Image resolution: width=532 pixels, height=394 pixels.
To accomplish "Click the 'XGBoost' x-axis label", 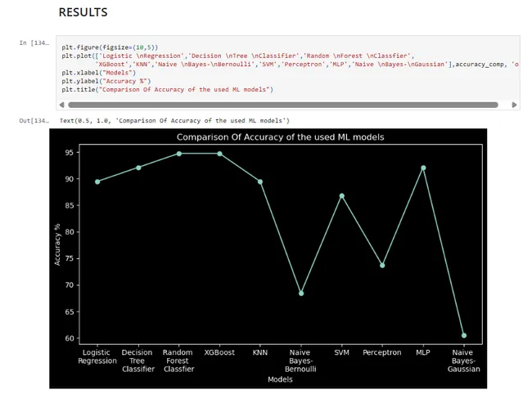I will (x=219, y=352).
